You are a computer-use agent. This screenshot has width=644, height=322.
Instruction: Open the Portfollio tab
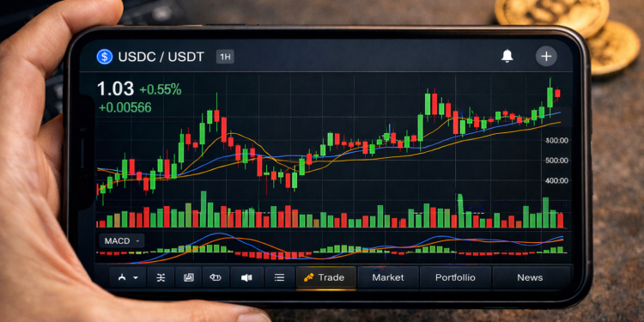pyautogui.click(x=455, y=277)
